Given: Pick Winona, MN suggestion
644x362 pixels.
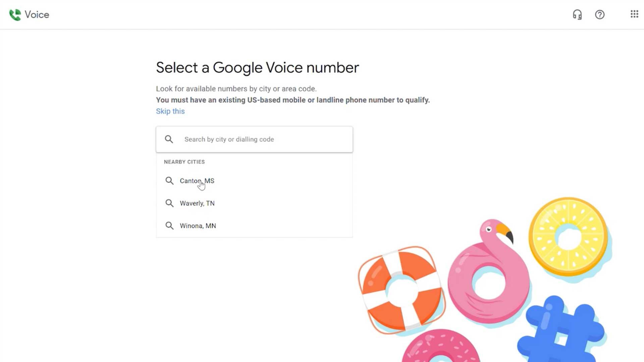Looking at the screenshot, I should coord(254,226).
